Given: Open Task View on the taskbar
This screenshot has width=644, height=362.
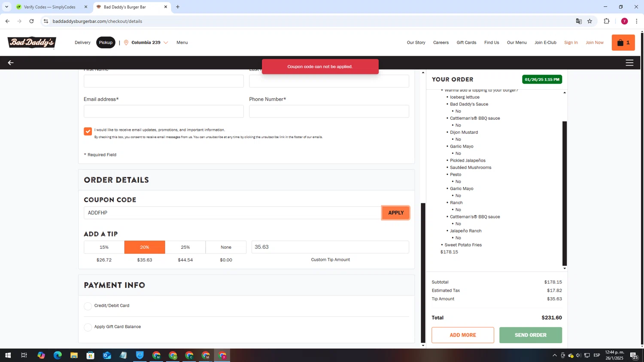Looking at the screenshot, I should 24,355.
